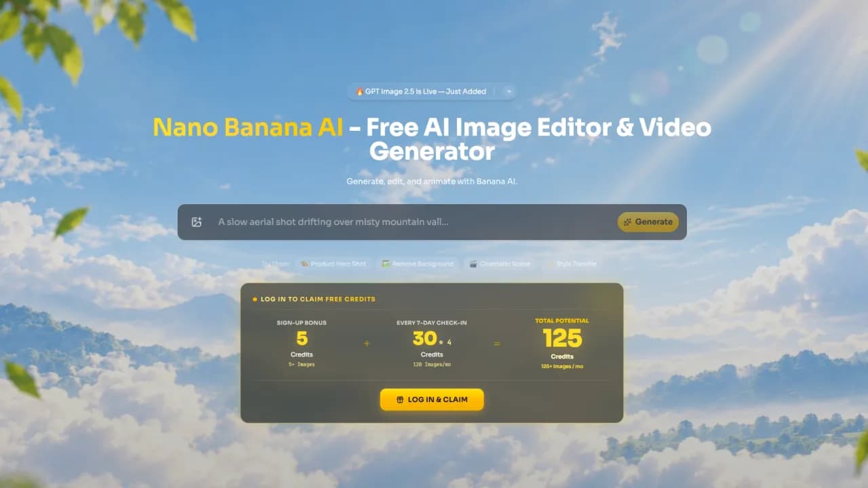Select the Remove Background suggestion chip
Screen dimensions: 868x488
pos(418,264)
